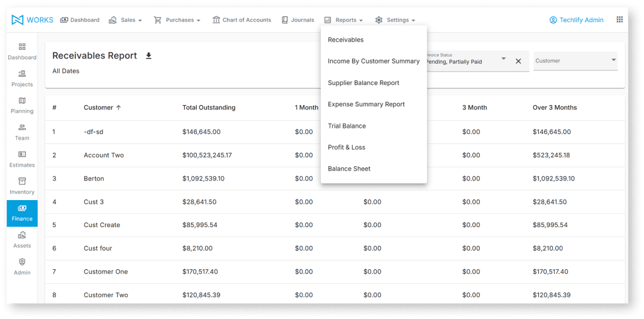Click the -df-sd customer name
The height and width of the screenshot is (319, 644).
(x=94, y=132)
